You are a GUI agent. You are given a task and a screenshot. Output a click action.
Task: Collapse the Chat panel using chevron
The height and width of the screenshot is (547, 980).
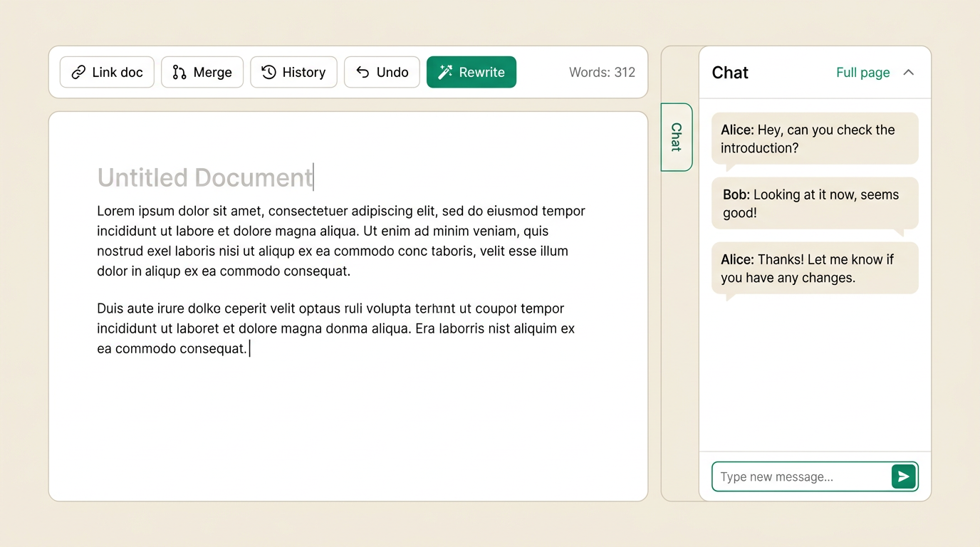(908, 73)
